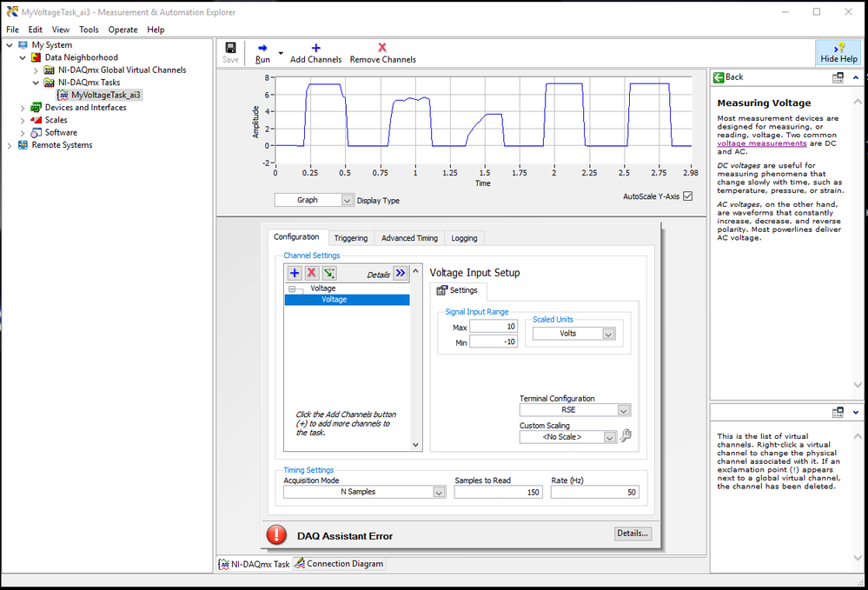Click the Signal Input Range Min field

click(494, 342)
